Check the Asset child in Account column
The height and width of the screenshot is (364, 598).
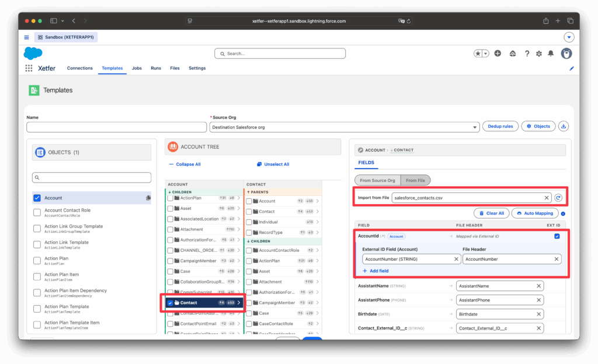[170, 209]
